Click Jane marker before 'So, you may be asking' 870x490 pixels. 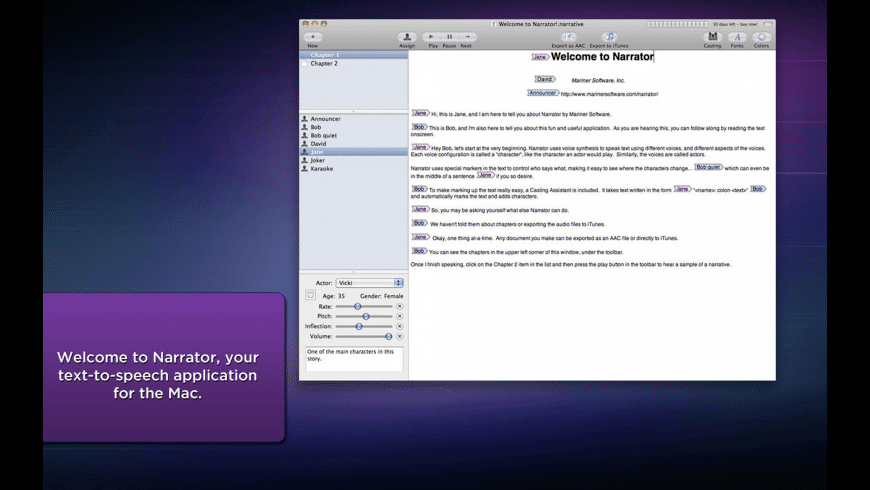click(420, 209)
